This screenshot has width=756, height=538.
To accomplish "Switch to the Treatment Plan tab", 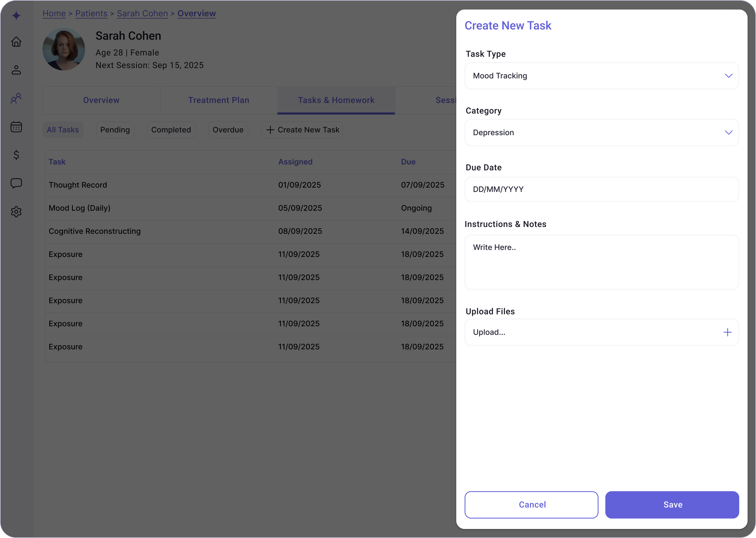I will point(218,100).
